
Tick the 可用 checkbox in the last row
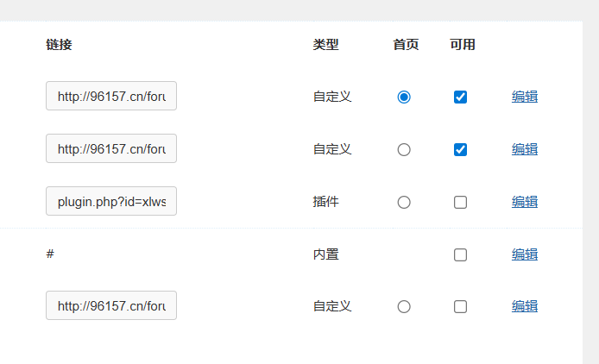tap(460, 306)
